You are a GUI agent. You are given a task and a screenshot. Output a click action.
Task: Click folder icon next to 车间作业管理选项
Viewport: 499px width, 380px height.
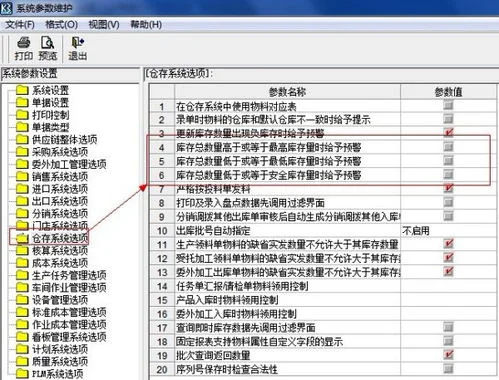click(x=22, y=287)
